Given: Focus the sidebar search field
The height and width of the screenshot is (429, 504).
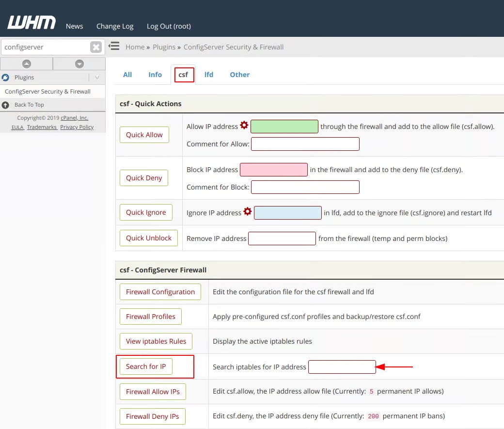Looking at the screenshot, I should click(x=46, y=48).
